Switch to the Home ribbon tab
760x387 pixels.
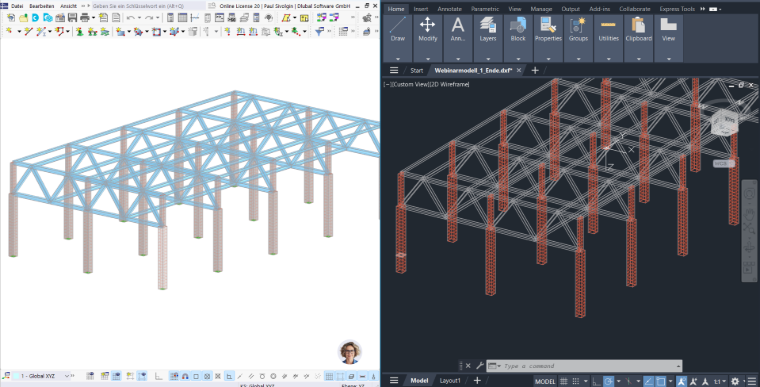coord(396,9)
